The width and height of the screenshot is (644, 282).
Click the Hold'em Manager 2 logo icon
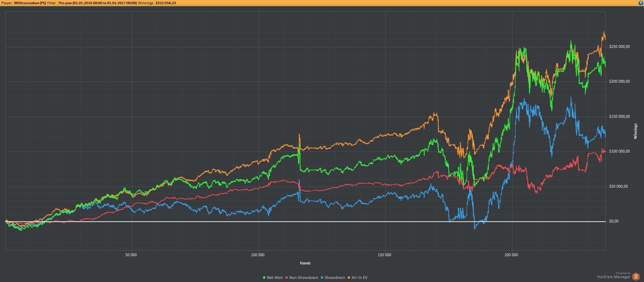click(636, 276)
